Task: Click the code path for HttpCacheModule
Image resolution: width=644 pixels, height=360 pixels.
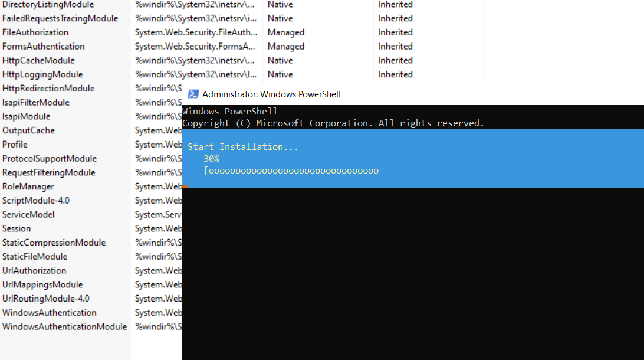Action: (x=195, y=60)
